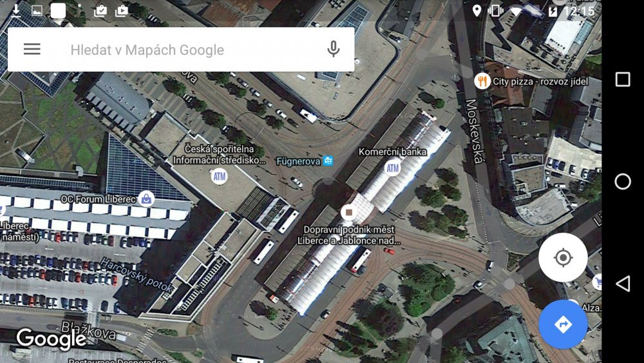Tap the download notification icon
Image resolution: width=644 pixels, height=363 pixels.
(15, 10)
